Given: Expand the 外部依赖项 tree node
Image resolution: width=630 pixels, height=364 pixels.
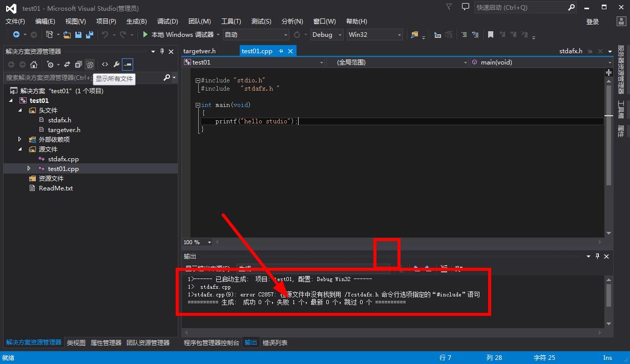Looking at the screenshot, I should coord(19,139).
